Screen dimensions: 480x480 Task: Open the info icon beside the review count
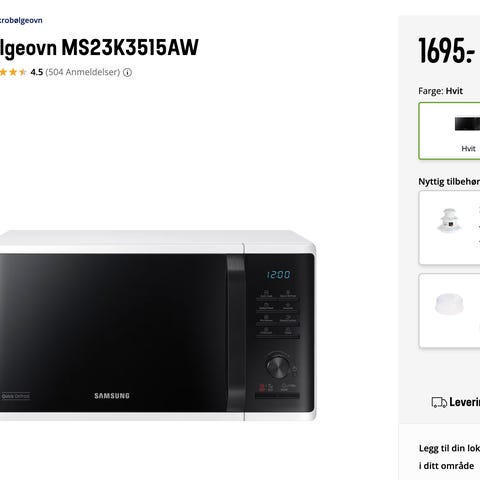(x=127, y=72)
